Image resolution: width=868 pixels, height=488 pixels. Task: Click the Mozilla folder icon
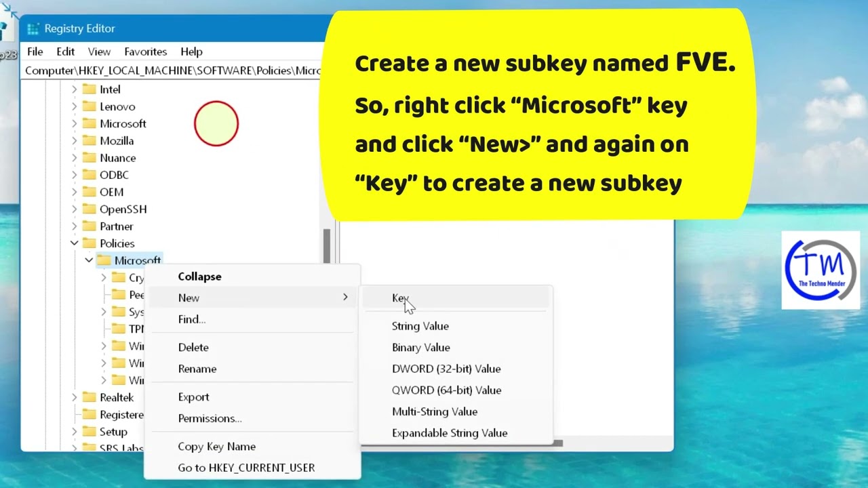89,140
